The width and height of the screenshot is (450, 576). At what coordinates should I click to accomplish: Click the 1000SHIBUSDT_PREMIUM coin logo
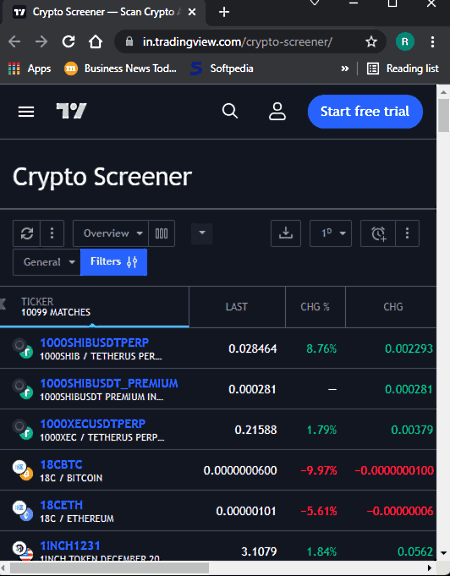(x=23, y=389)
